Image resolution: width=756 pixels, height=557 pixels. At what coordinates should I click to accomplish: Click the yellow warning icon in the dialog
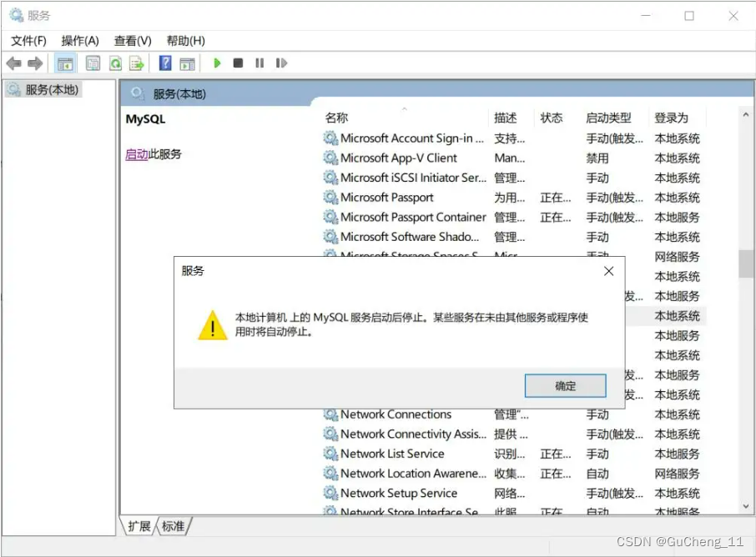pos(213,325)
